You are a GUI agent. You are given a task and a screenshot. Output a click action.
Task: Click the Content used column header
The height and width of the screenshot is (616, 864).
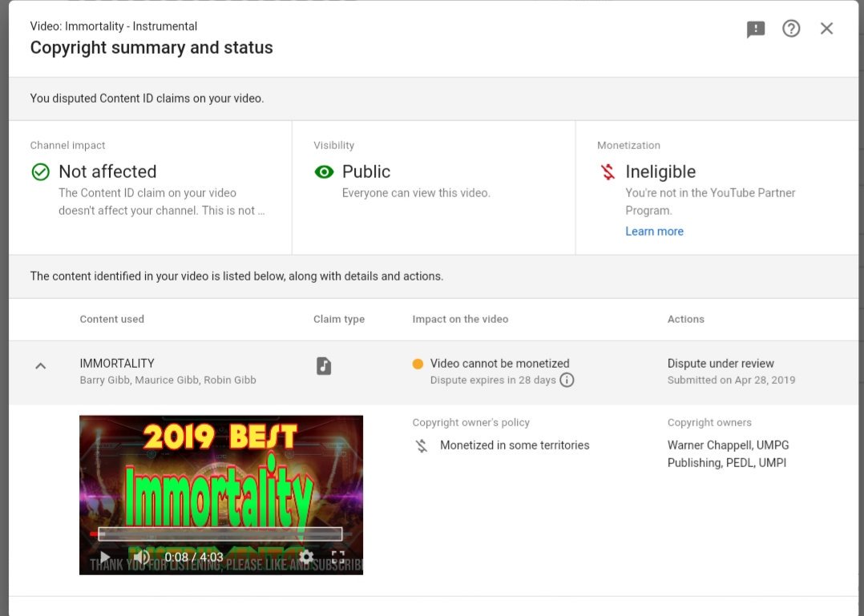pyautogui.click(x=112, y=320)
